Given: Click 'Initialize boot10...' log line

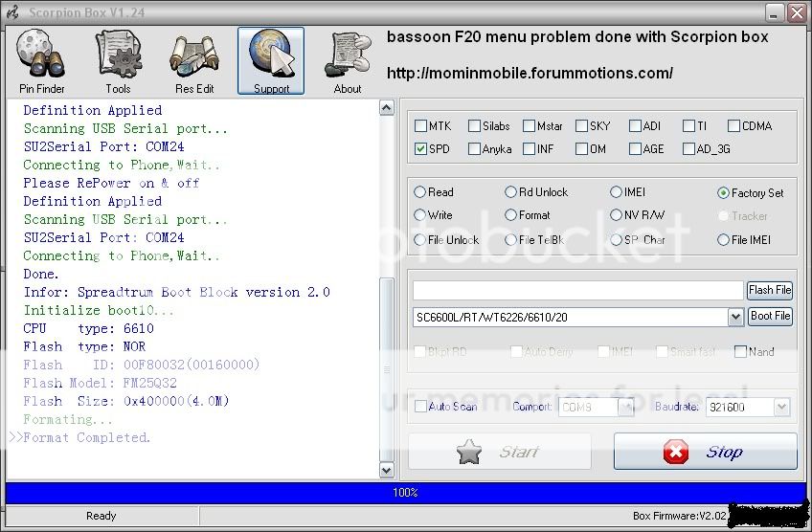Looking at the screenshot, I should (x=99, y=311).
